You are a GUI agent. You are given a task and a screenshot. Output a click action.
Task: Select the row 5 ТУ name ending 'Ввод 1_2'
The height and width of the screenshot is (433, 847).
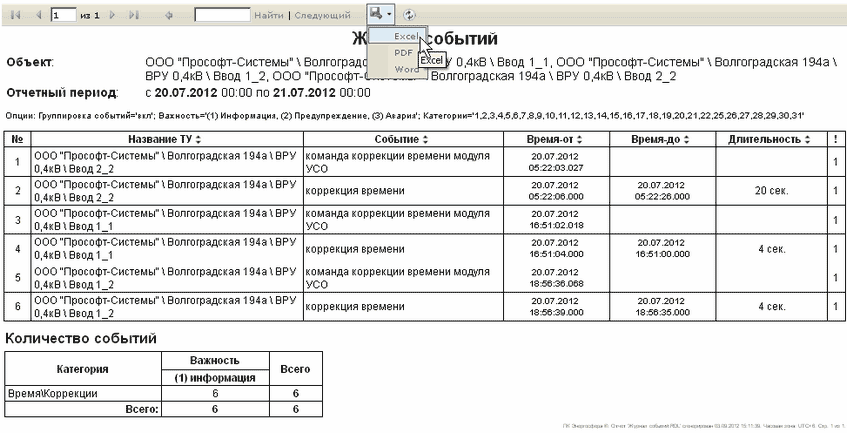tap(167, 278)
